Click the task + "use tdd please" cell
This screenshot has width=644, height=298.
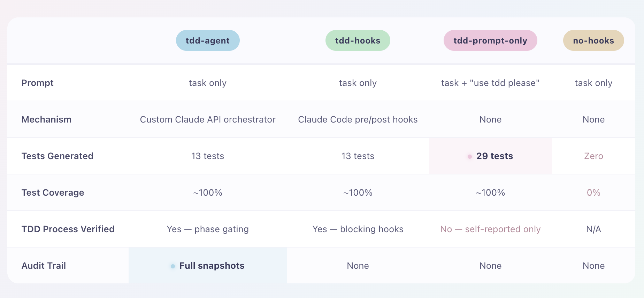(x=490, y=83)
